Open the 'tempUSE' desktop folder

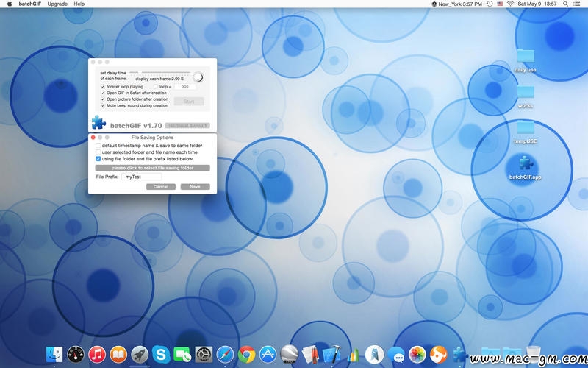click(525, 127)
